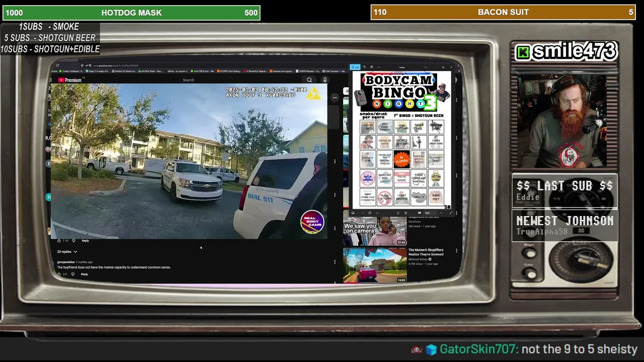The height and width of the screenshot is (362, 644).
Task: Open the GitHub bookmark in the bookmarks bar
Action: tap(178, 71)
